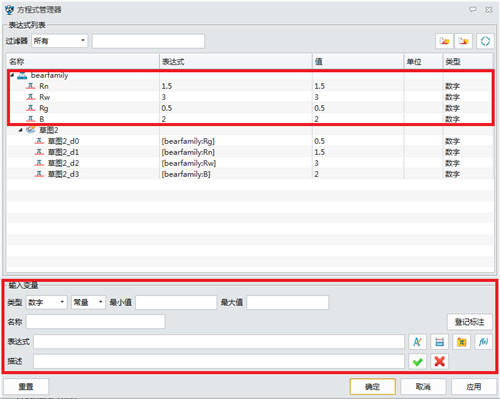Screen dimensions: 500x399
Task: Click the 名称 input field
Action: 96,322
